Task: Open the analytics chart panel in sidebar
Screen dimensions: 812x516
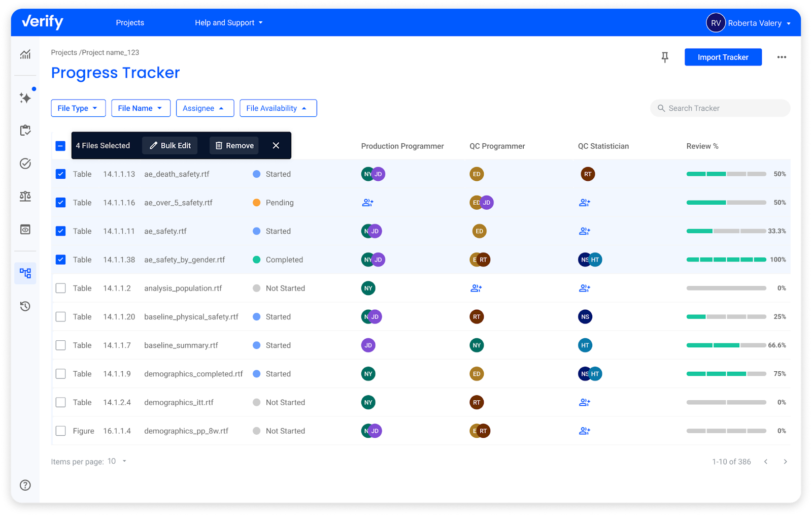Action: [25, 54]
